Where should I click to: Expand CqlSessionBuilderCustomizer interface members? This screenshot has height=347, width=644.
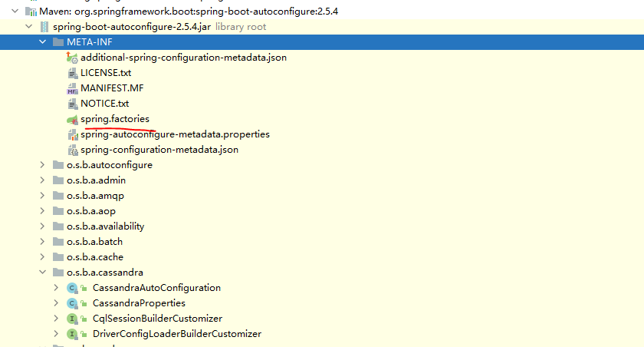56,319
